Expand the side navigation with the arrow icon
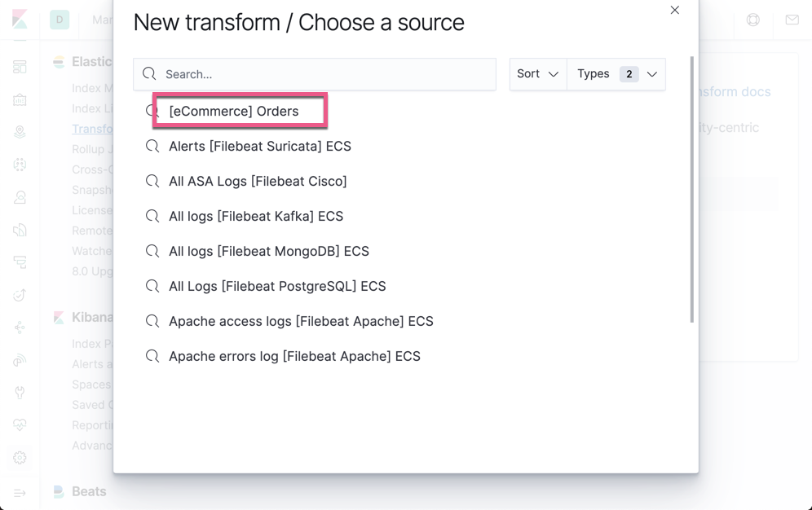The height and width of the screenshot is (510, 812). (20, 492)
